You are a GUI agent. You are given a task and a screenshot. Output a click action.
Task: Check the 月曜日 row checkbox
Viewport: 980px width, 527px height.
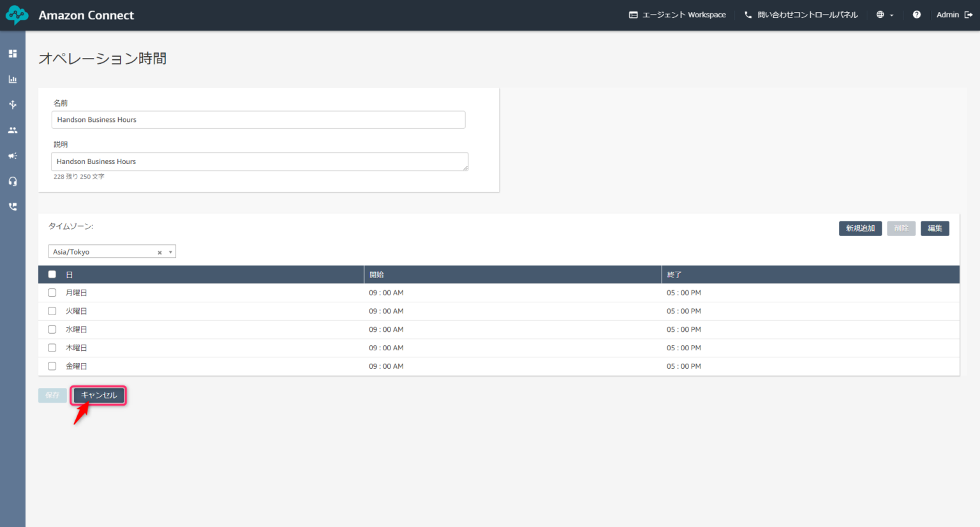point(52,293)
